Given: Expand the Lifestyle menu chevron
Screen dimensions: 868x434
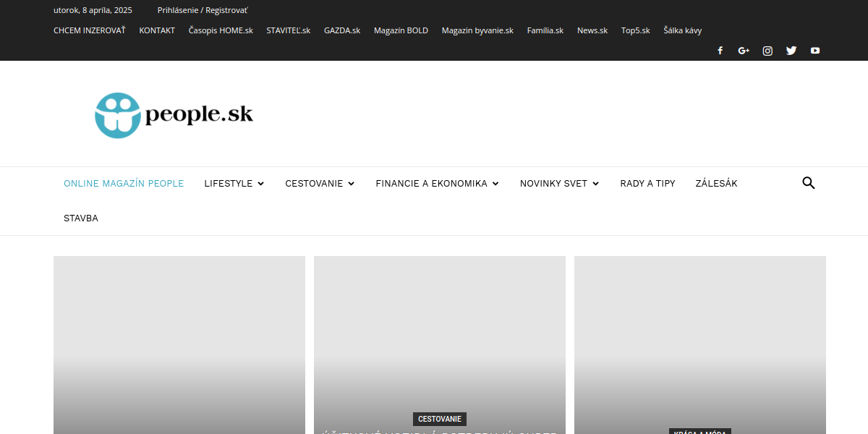Looking at the screenshot, I should tap(260, 184).
